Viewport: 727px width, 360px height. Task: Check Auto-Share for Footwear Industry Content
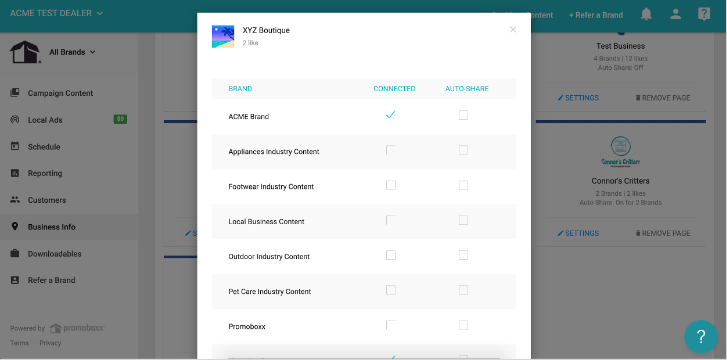tap(463, 185)
